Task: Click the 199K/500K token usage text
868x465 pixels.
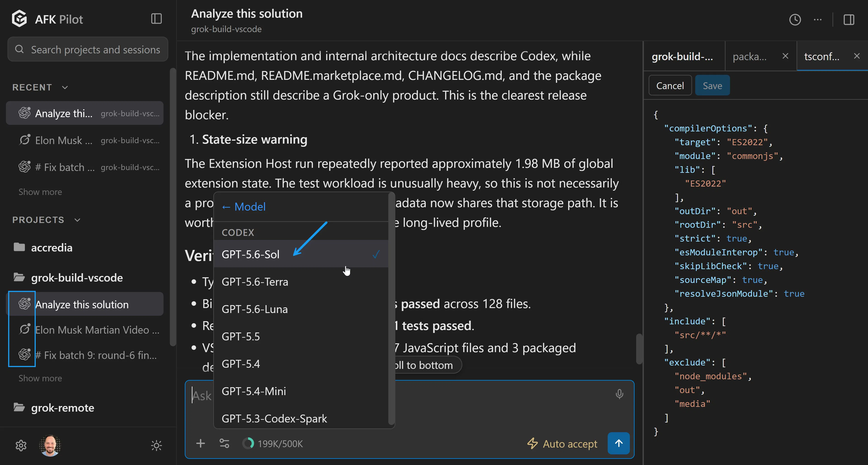Action: tap(280, 444)
